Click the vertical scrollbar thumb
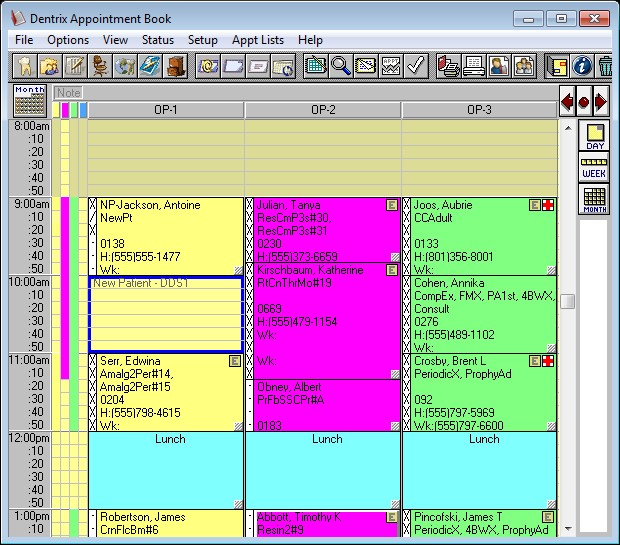This screenshot has height=545, width=620. click(x=568, y=301)
